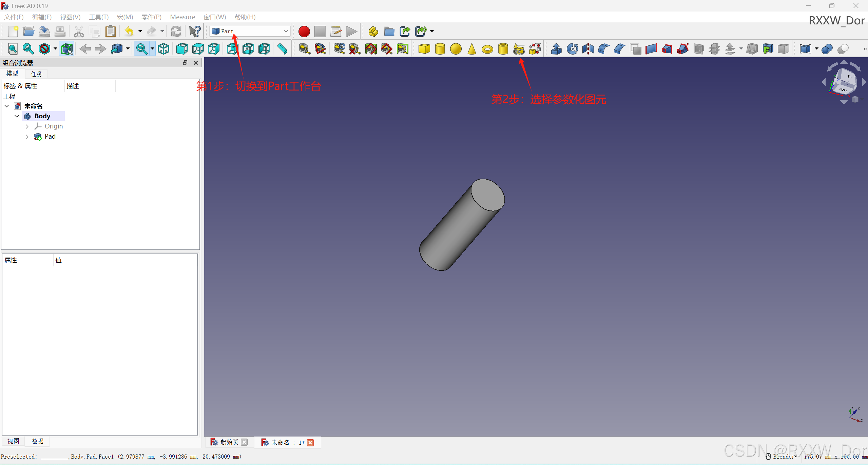Create a Cylinder primitive
The height and width of the screenshot is (465, 868).
[x=440, y=48]
